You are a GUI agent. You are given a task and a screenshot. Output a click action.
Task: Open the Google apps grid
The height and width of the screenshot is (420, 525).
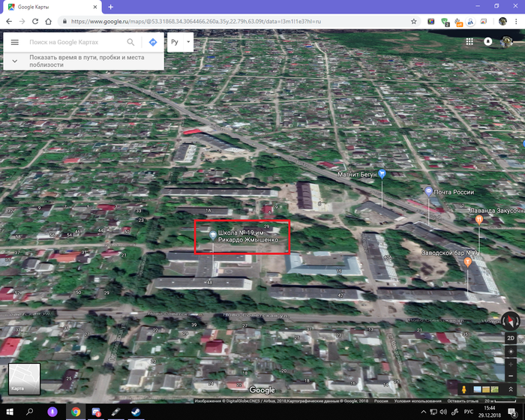point(469,42)
